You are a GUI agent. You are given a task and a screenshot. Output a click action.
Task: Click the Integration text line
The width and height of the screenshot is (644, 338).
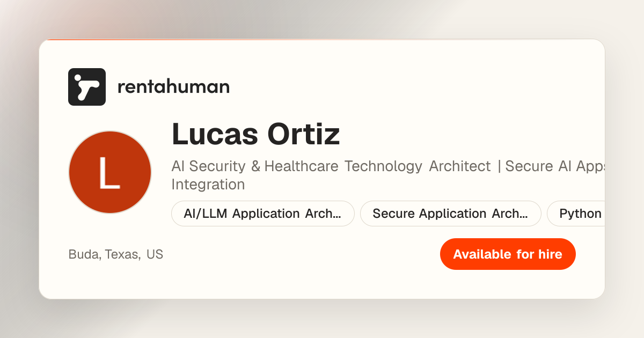pyautogui.click(x=208, y=185)
